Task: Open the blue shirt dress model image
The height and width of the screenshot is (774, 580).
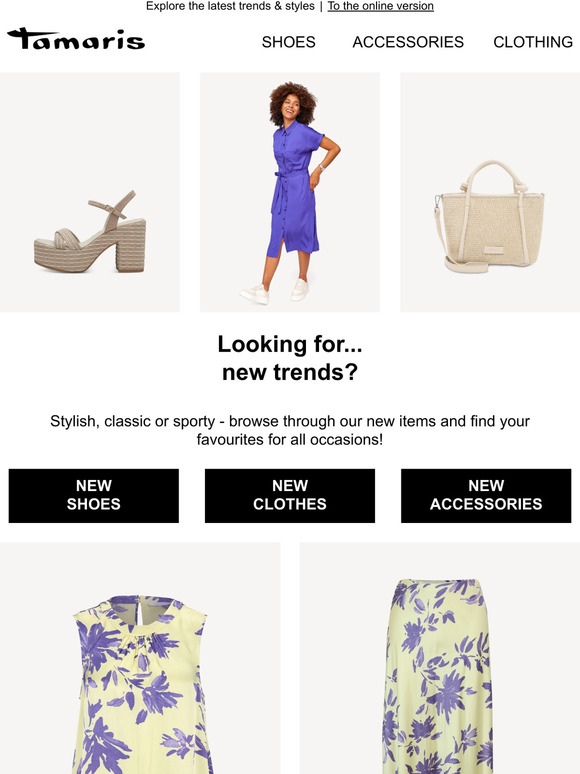Action: [x=290, y=192]
